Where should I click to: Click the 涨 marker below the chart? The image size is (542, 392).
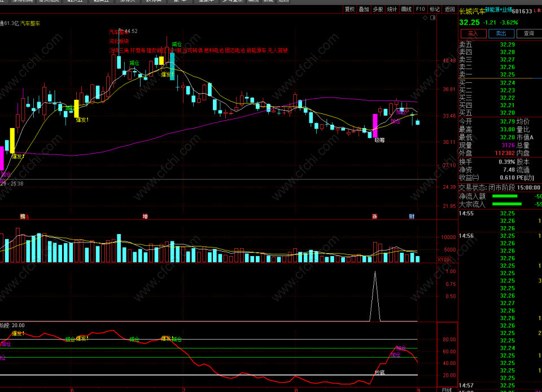(x=375, y=217)
